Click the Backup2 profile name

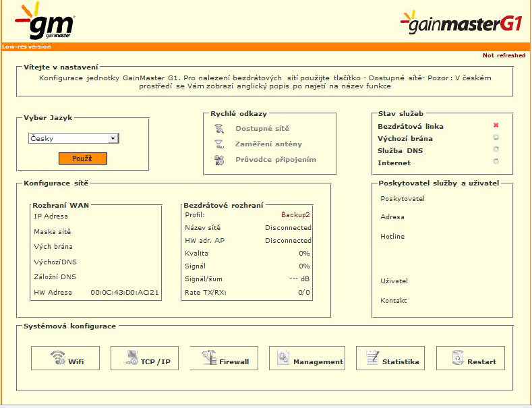(x=296, y=214)
